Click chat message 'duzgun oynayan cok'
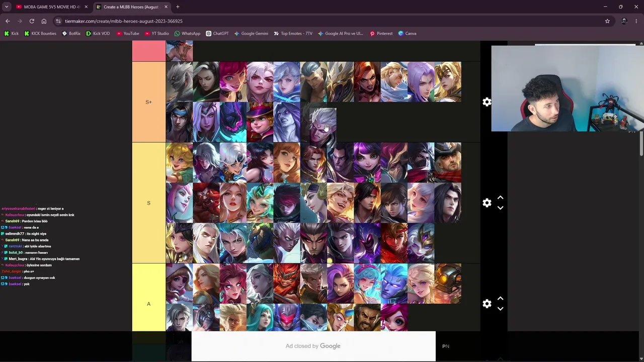This screenshot has height=362, width=644. (39, 278)
